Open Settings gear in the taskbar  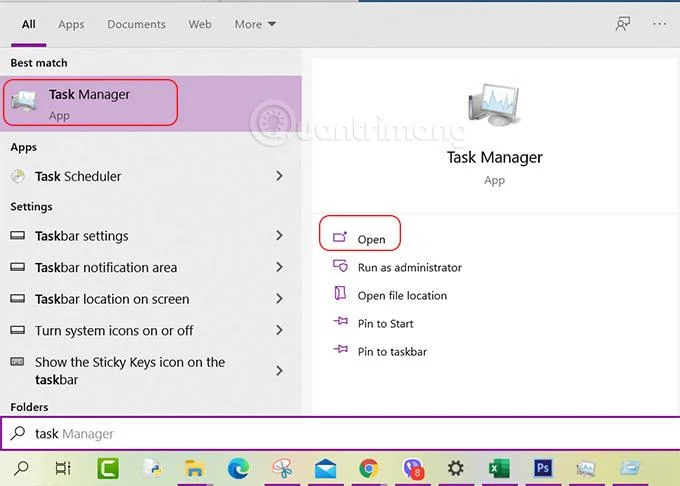[x=455, y=468]
